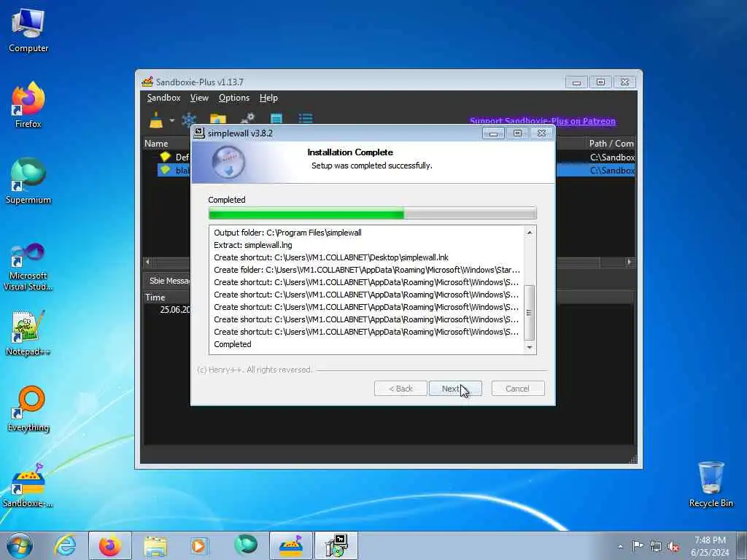Click the folder toolbar icon in Sandboxie-Plus

point(217,120)
